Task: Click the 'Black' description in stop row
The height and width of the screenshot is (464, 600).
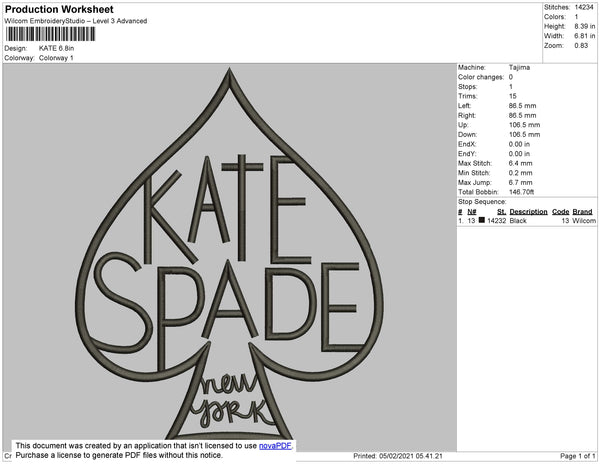Action: click(518, 221)
